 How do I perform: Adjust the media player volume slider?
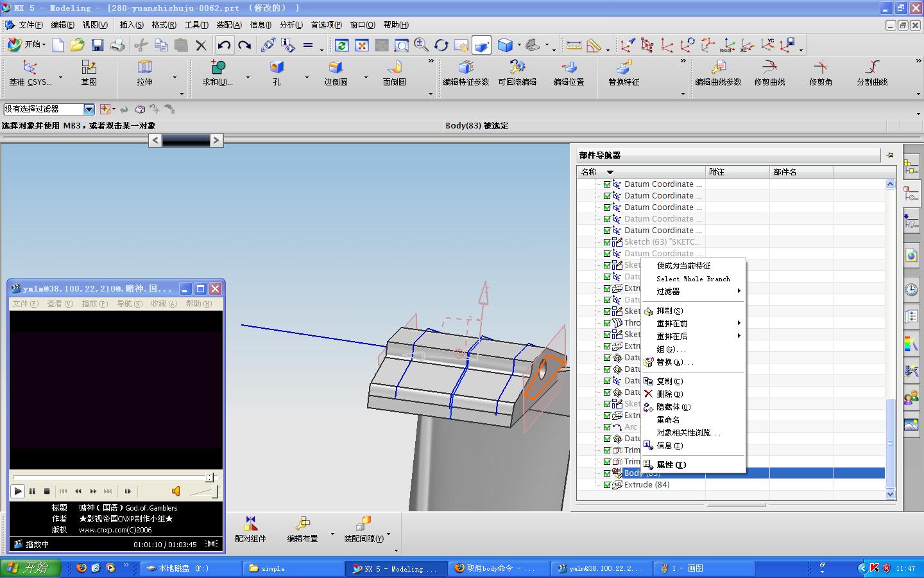click(214, 491)
